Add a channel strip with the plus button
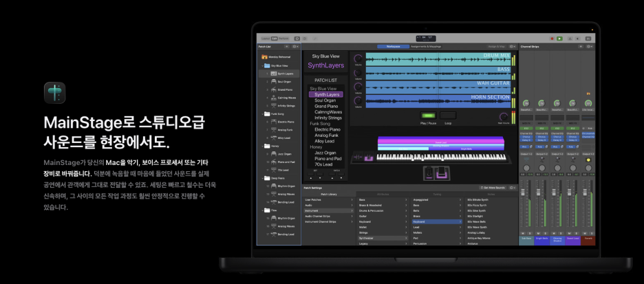The width and height of the screenshot is (644, 284). [581, 47]
